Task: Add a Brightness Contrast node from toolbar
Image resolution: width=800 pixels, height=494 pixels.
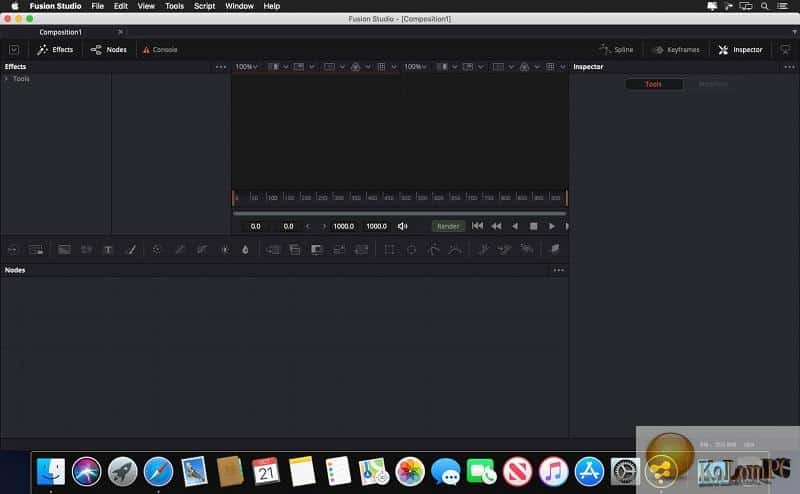Action: tap(225, 250)
